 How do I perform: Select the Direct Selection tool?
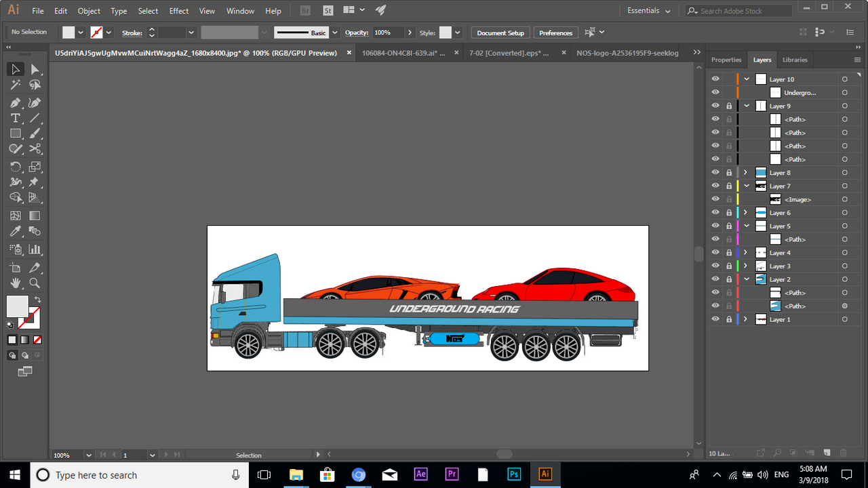click(x=35, y=69)
